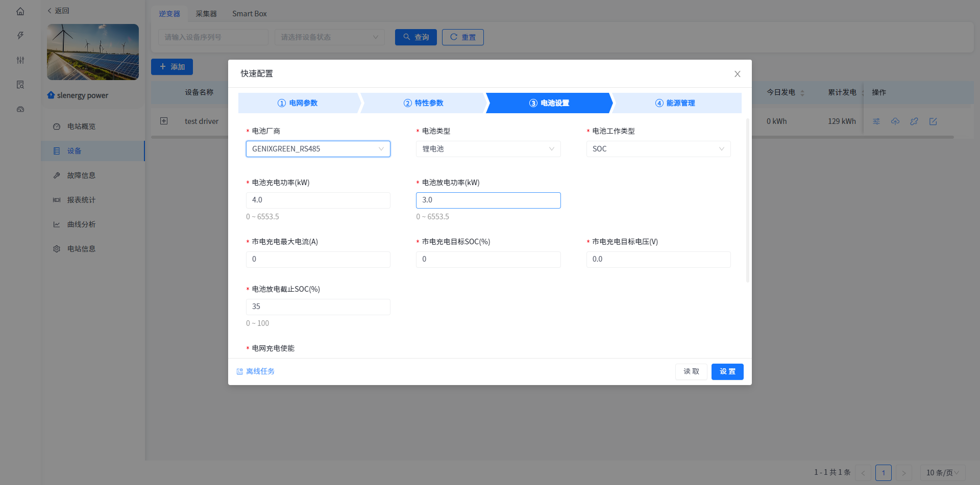Open the 电池工作类型 SOC dropdown

(x=658, y=149)
